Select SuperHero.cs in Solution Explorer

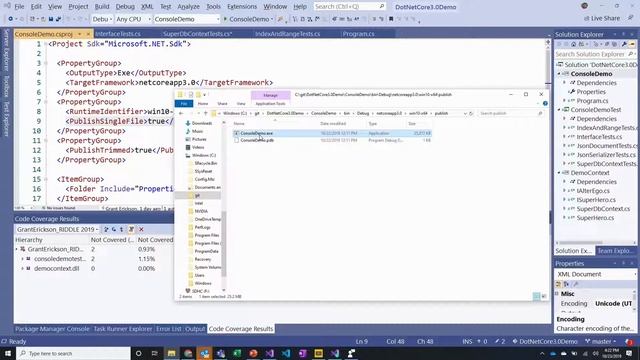595,218
